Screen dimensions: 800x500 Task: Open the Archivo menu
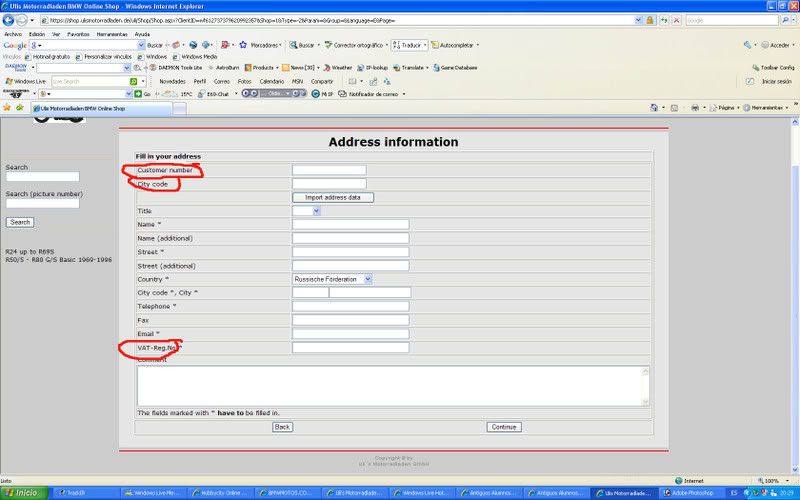(x=13, y=34)
